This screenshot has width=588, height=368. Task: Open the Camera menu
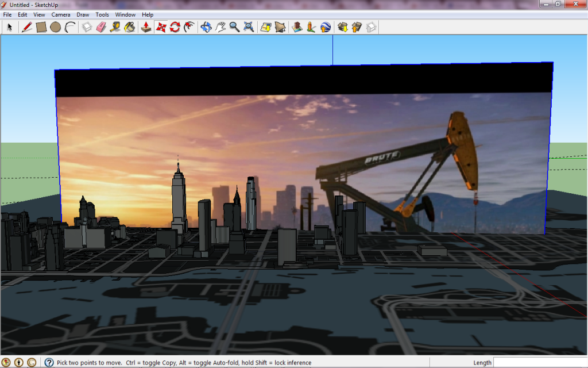pos(61,14)
